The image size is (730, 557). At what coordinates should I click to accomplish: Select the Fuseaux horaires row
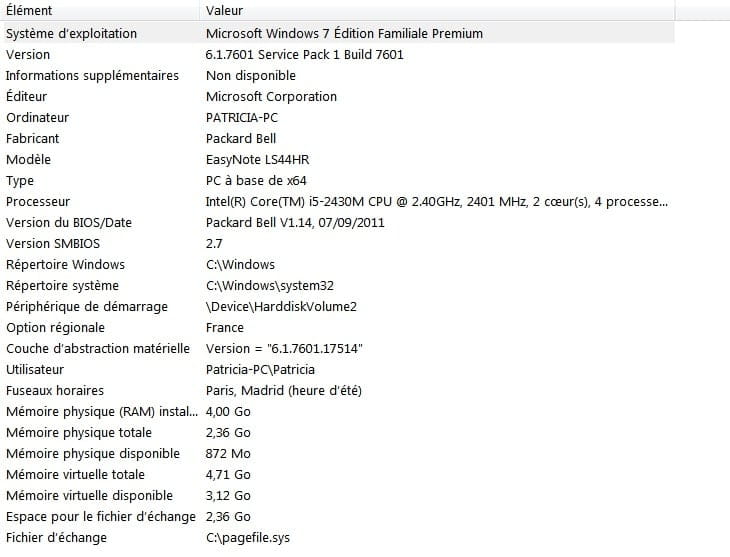[338, 390]
